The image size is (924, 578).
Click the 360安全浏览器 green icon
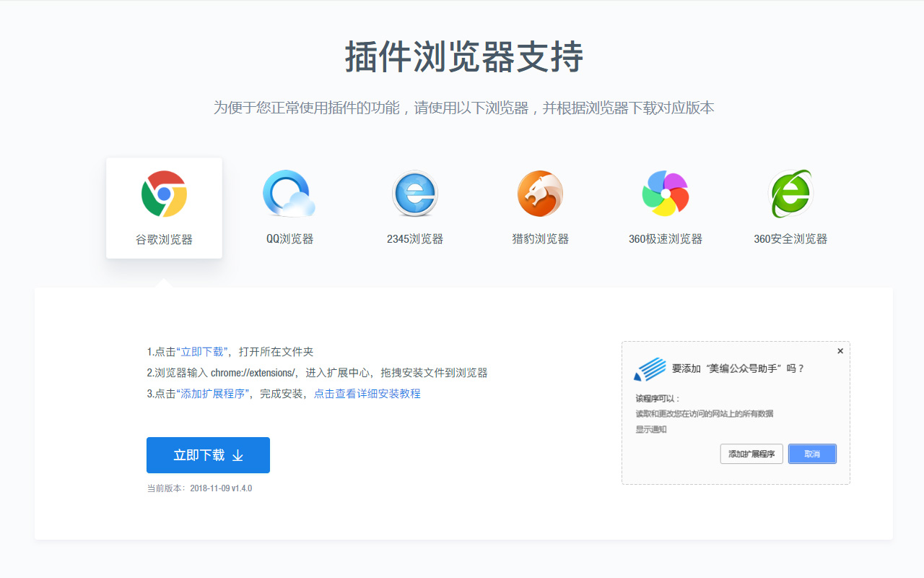point(791,193)
